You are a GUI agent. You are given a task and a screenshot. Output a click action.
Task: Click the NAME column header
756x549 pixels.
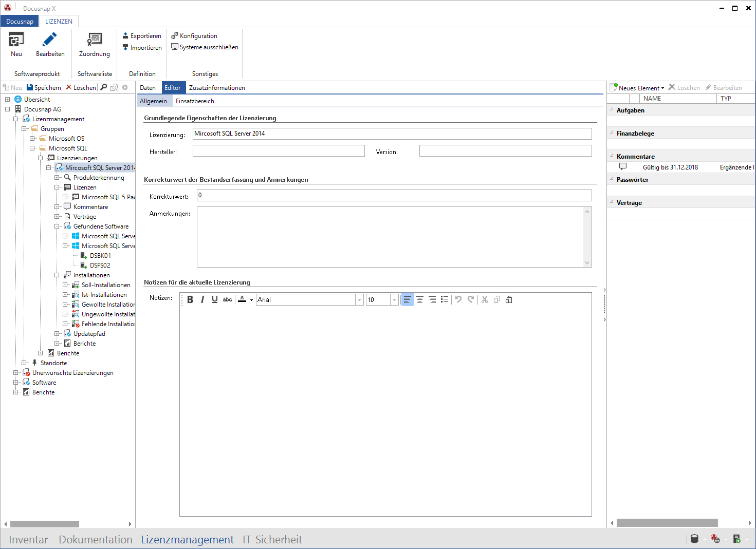(x=678, y=99)
